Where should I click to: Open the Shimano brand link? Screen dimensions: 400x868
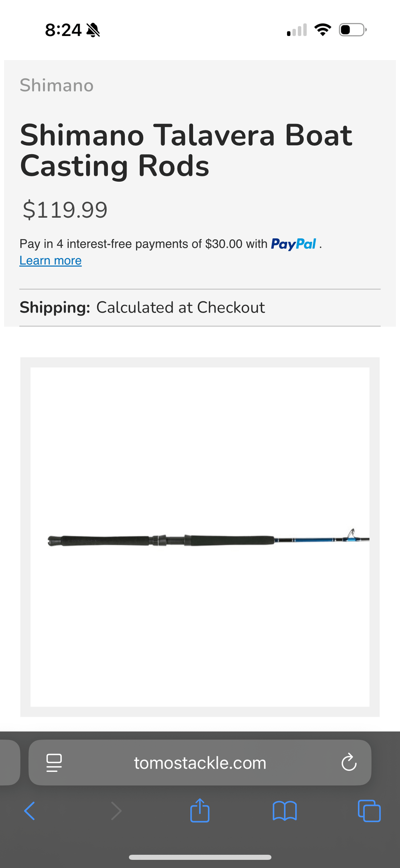(56, 85)
